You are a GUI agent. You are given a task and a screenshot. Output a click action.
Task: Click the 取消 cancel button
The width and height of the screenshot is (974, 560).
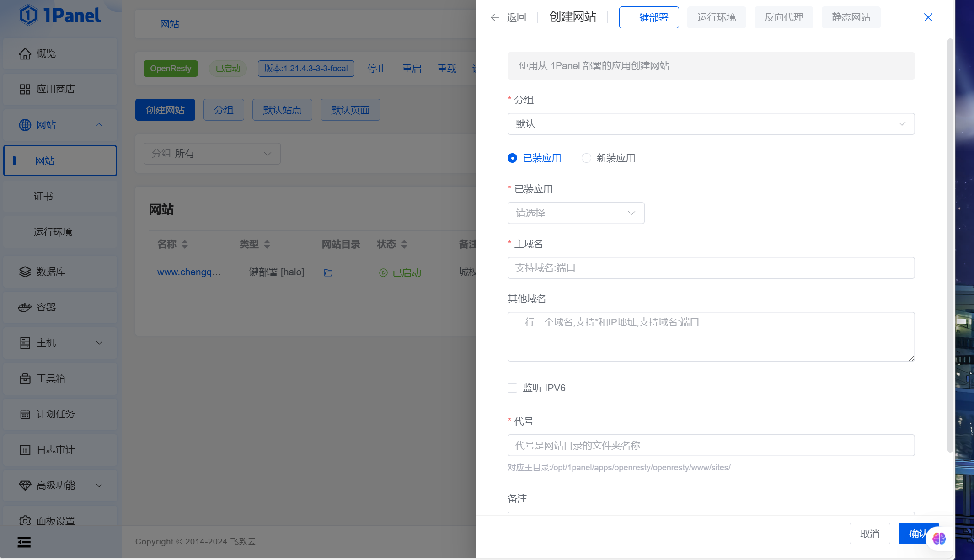[869, 533]
